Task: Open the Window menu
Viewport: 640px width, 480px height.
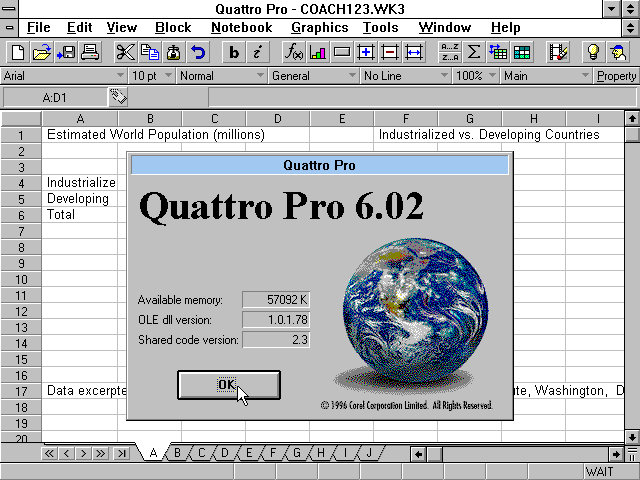Action: [x=444, y=28]
